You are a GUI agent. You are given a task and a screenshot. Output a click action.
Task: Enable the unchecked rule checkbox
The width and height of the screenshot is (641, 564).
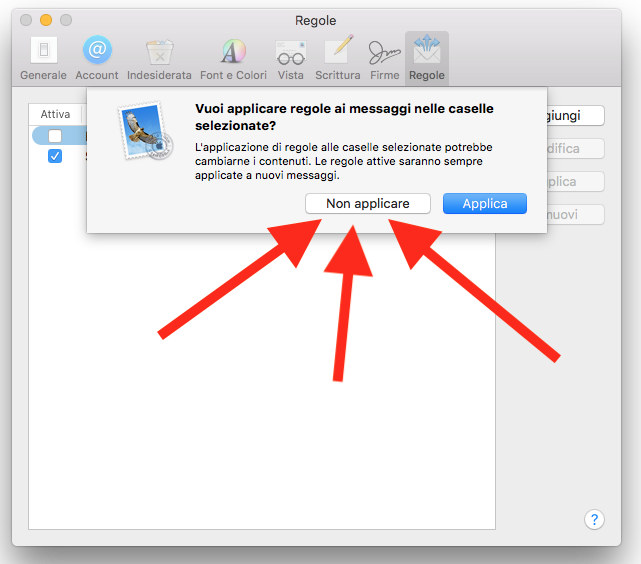point(55,136)
